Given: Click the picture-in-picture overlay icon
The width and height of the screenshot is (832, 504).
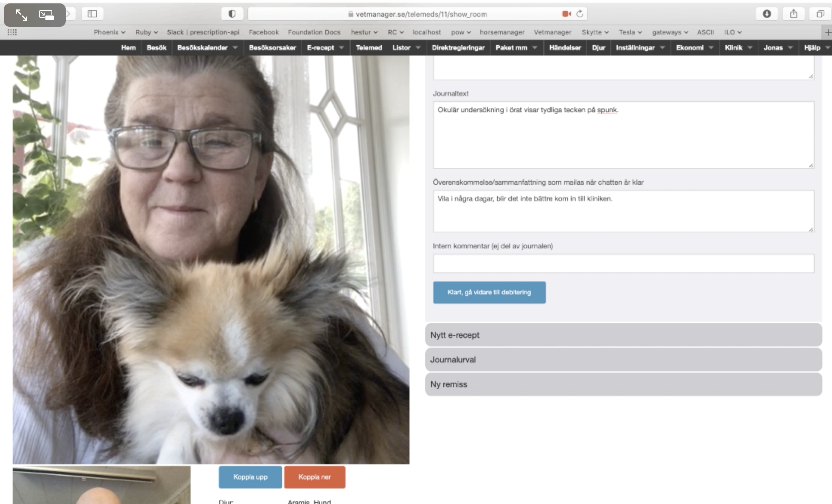Looking at the screenshot, I should point(47,15).
